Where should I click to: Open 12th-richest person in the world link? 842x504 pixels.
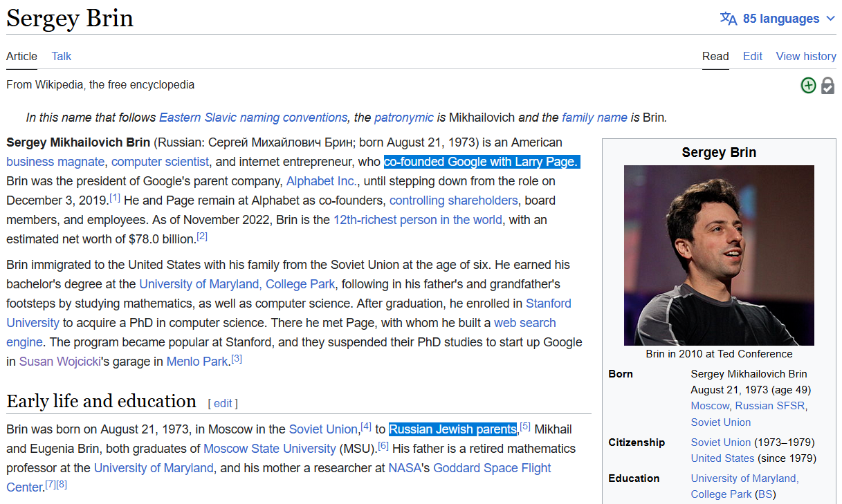418,220
